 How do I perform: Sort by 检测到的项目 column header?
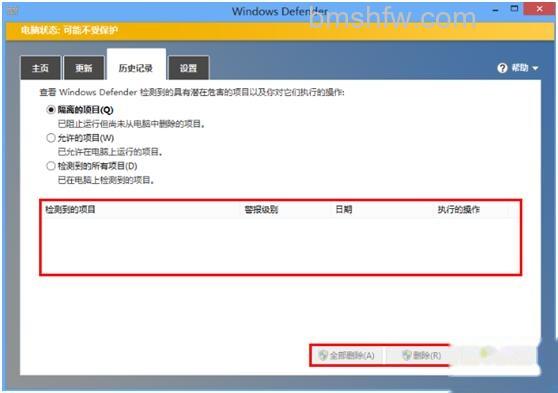(x=70, y=209)
